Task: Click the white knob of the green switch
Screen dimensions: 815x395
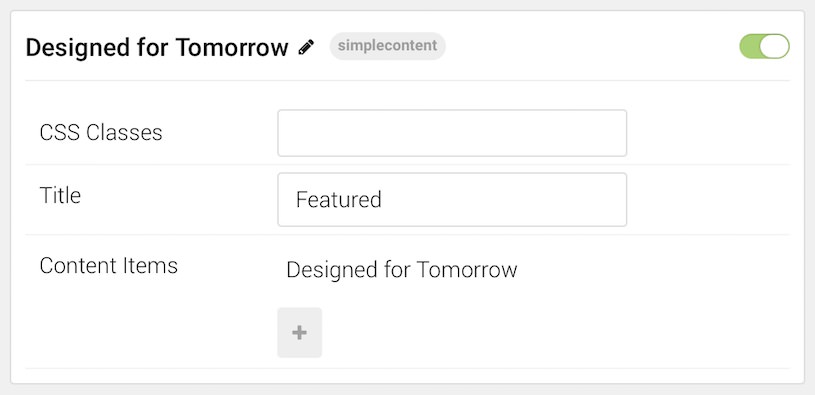Action: 776,46
